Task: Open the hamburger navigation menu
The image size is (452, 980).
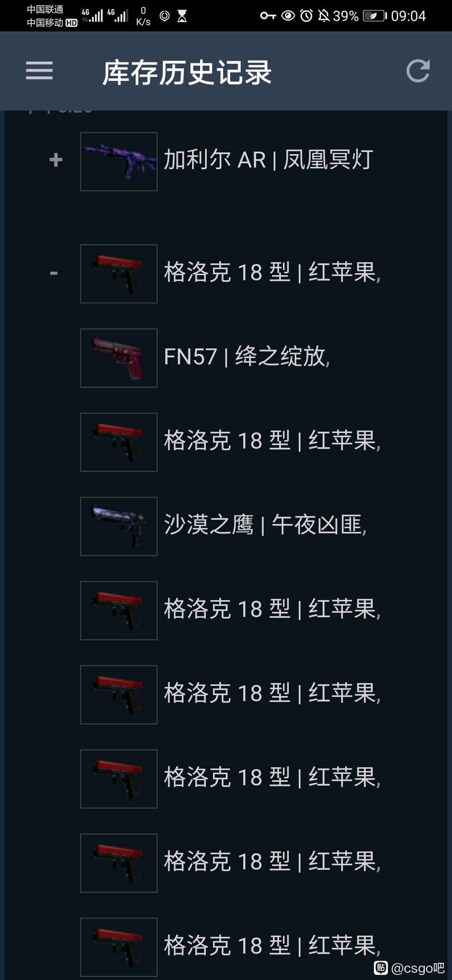Action: pyautogui.click(x=39, y=70)
